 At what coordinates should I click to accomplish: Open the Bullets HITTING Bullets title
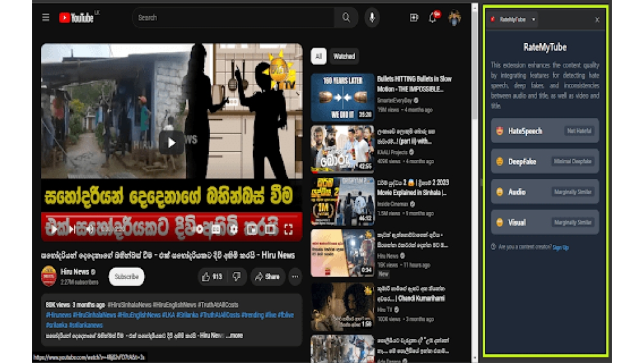pyautogui.click(x=414, y=84)
